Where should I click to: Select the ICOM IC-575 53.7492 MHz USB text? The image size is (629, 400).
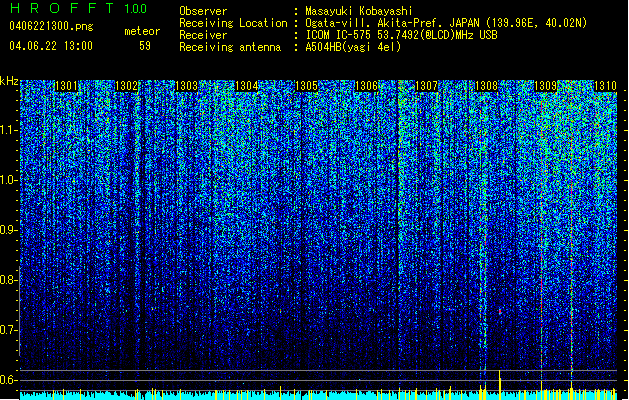click(402, 35)
